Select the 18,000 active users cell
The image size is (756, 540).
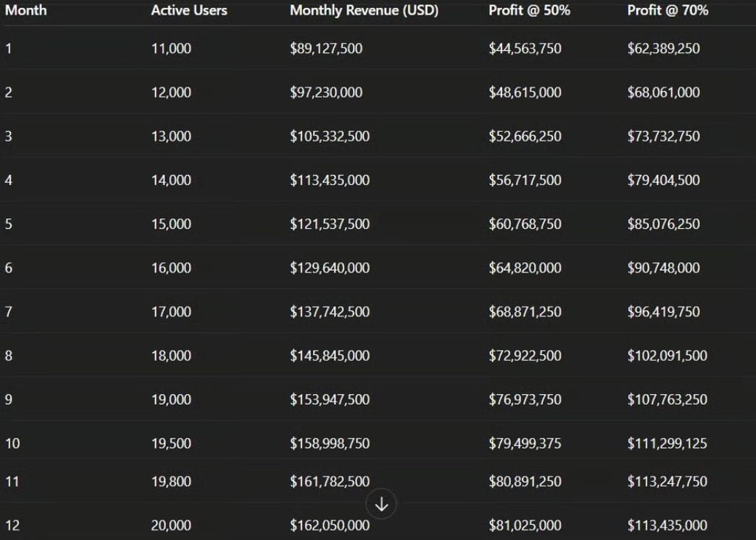(x=171, y=356)
